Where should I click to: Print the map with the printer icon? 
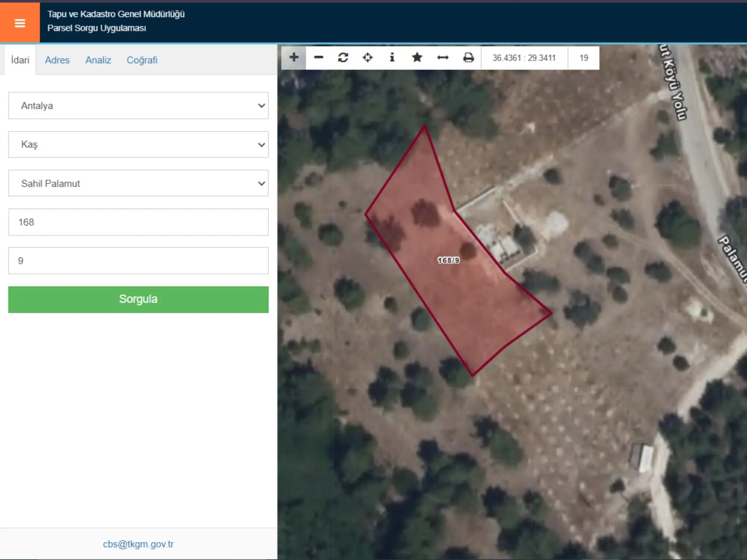coord(468,57)
